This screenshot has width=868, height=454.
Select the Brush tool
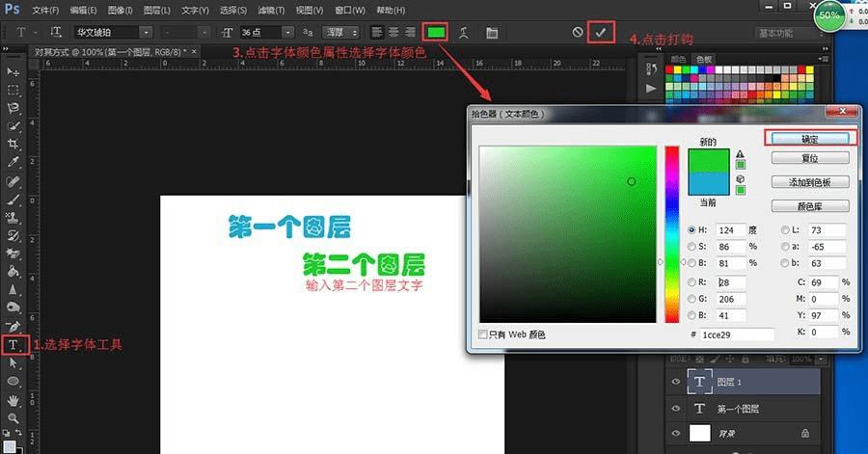(14, 200)
